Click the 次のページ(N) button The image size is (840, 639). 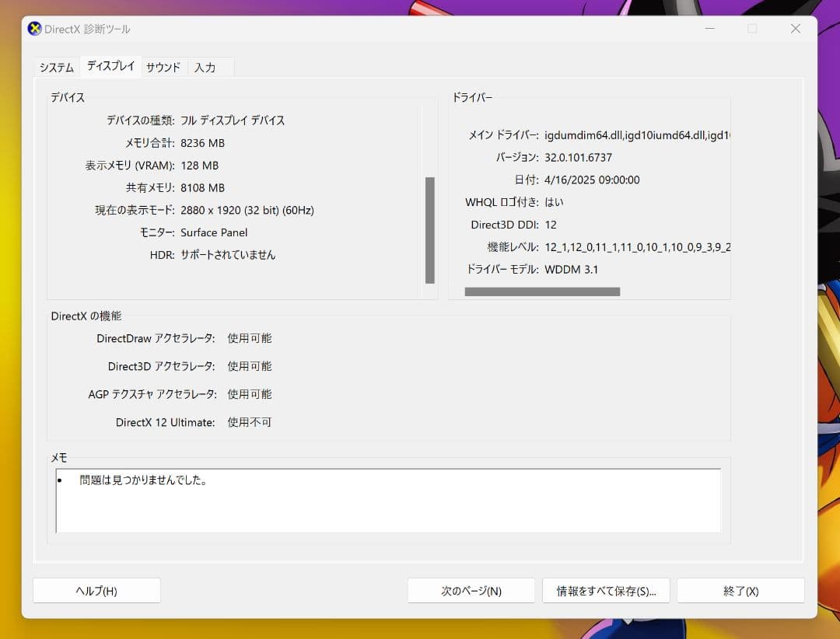tap(471, 590)
